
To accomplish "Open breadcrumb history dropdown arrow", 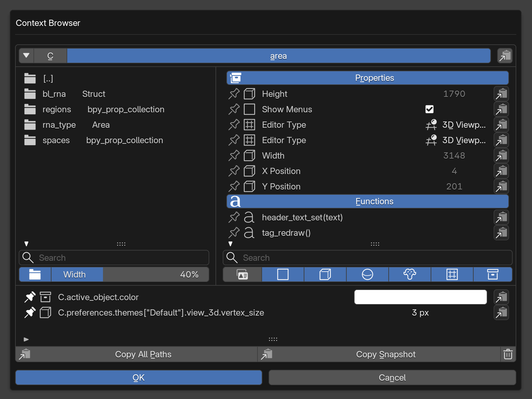I will pos(27,56).
